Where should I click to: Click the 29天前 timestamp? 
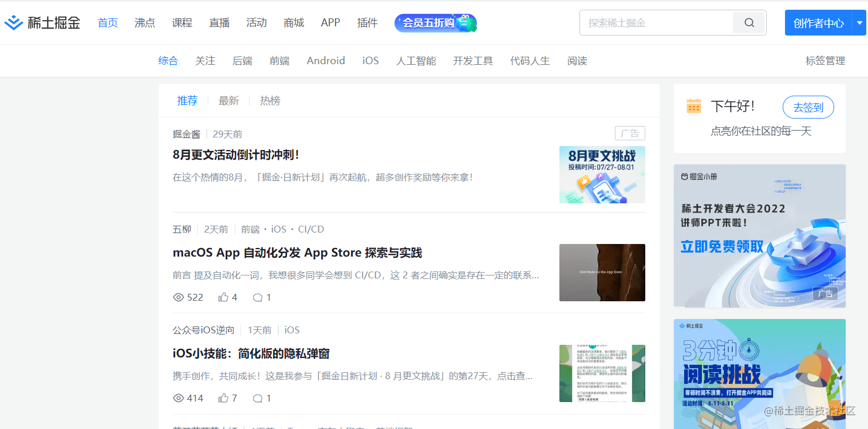coord(227,134)
